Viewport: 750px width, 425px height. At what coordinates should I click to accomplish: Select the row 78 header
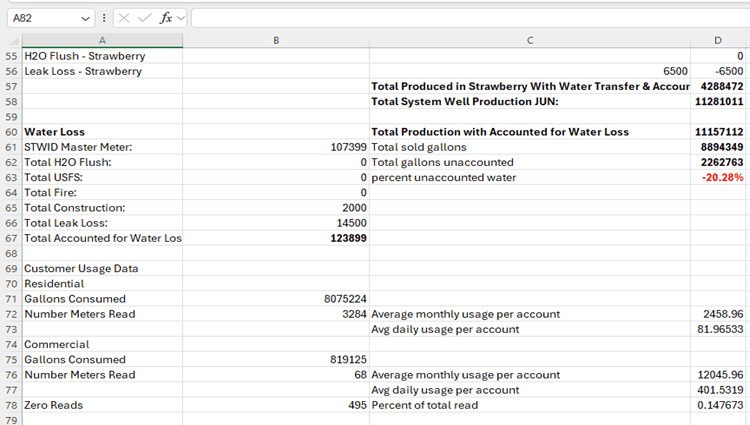pyautogui.click(x=10, y=405)
